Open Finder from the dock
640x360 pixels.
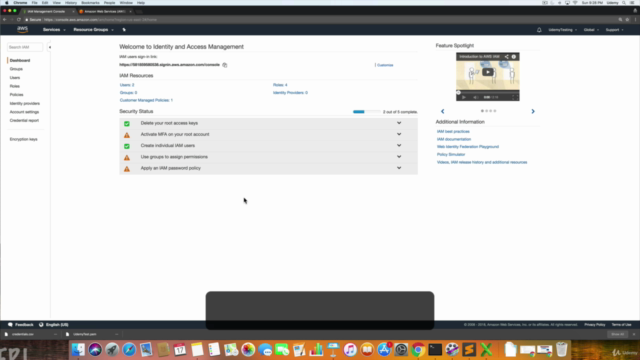click(78, 350)
